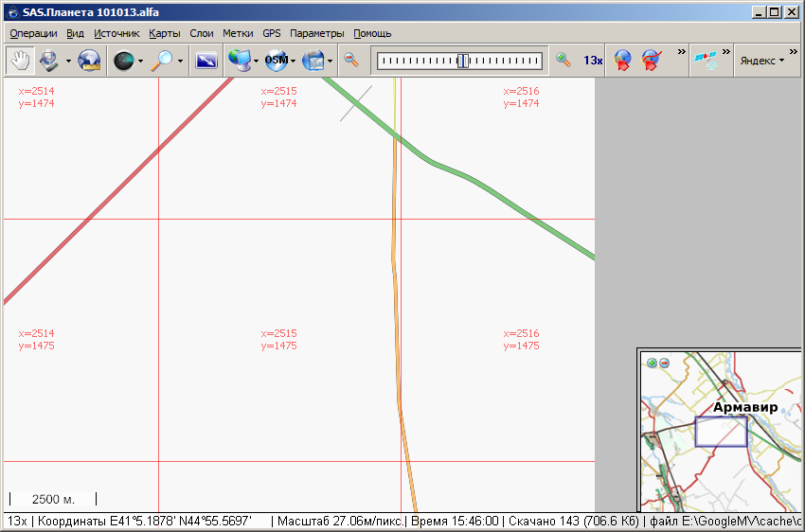
Task: Toggle the full screen map icon
Action: [x=206, y=61]
